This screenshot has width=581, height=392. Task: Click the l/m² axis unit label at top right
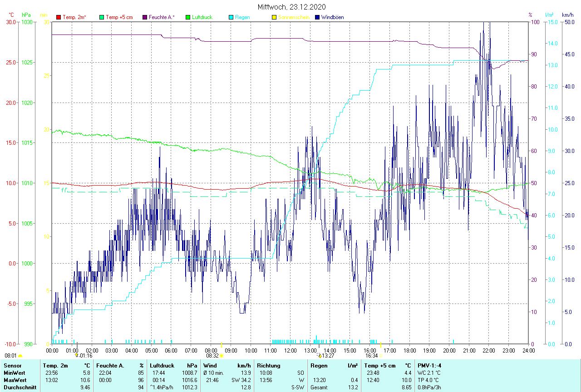click(x=550, y=15)
